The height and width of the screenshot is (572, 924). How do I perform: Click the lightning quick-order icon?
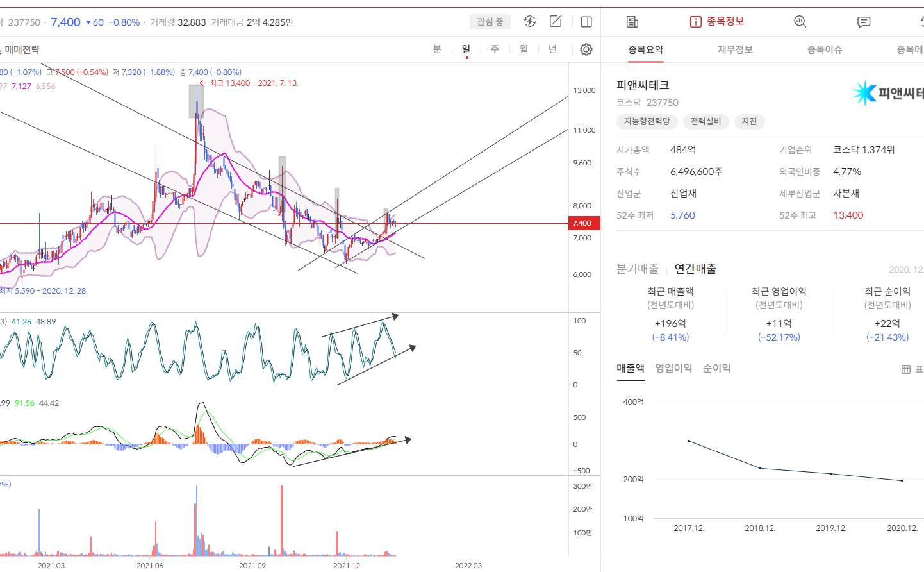pos(530,21)
